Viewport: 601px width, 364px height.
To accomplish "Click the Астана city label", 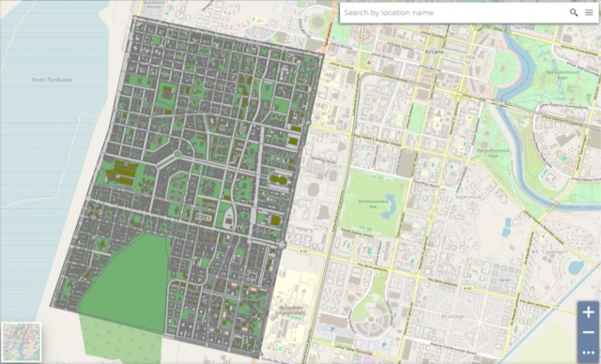I will click(x=434, y=52).
